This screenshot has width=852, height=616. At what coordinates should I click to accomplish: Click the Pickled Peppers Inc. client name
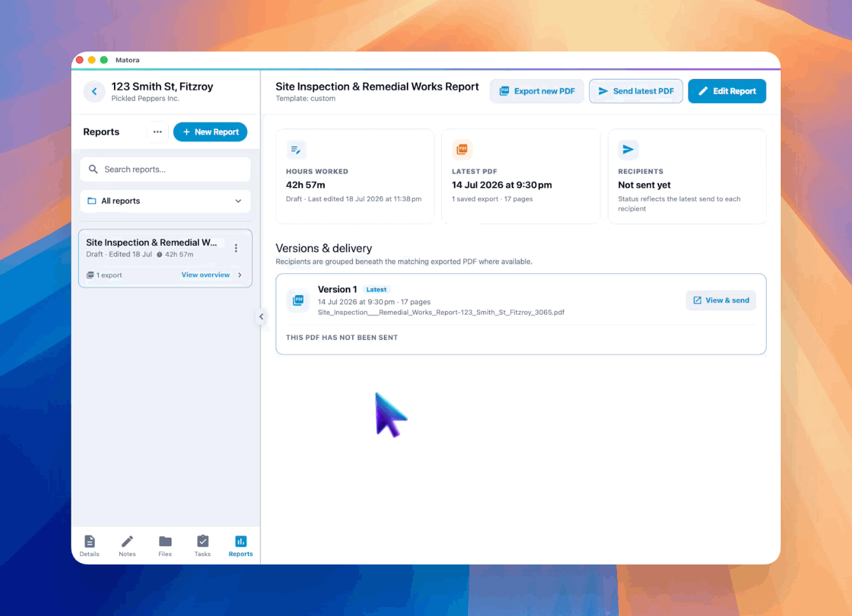[x=145, y=99]
